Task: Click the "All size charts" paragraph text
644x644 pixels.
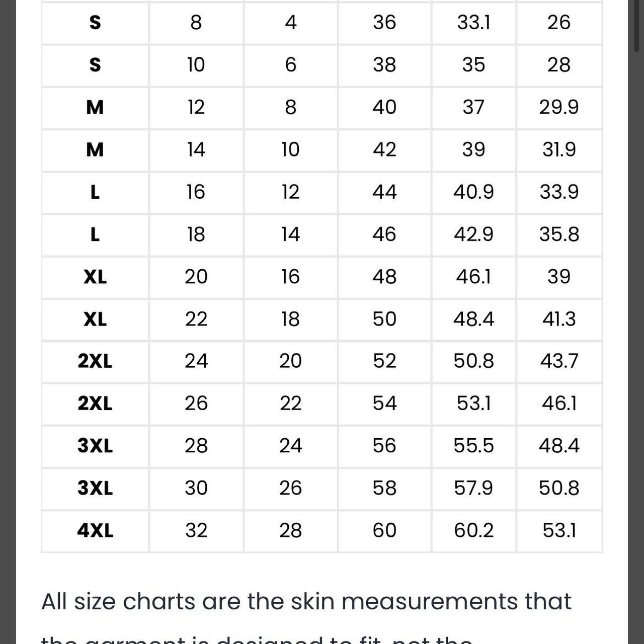Action: [306, 602]
